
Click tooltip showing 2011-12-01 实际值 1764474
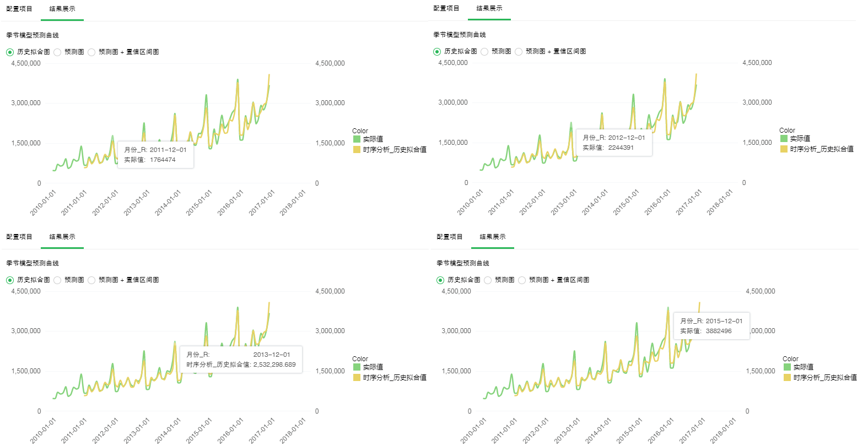pos(155,155)
